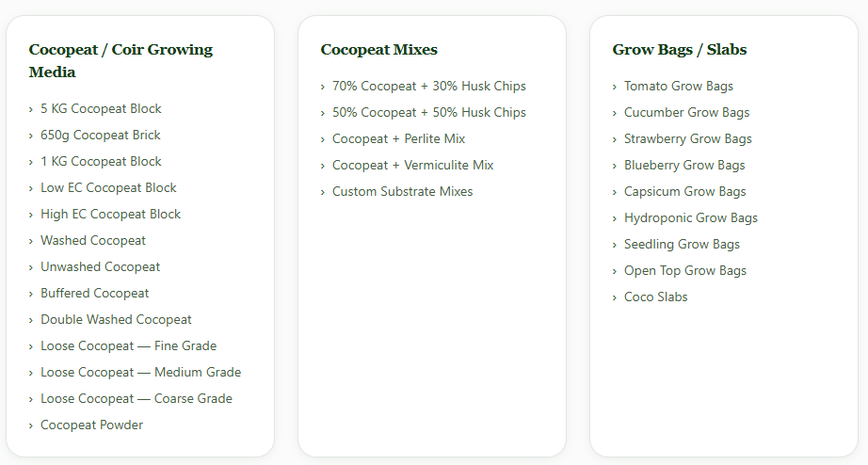Viewport: 868px width, 465px height.
Task: Choose Custom Substrate Mixes
Action: (402, 191)
